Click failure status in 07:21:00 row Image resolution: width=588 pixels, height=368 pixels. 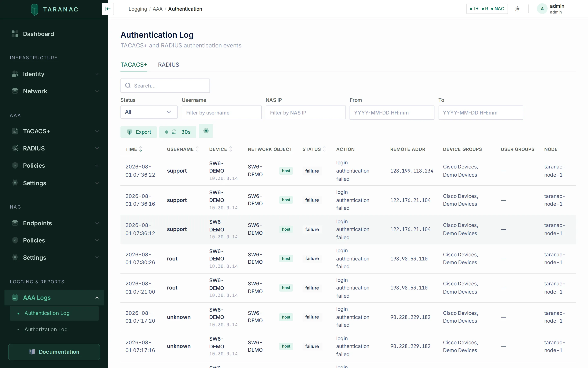tap(312, 288)
